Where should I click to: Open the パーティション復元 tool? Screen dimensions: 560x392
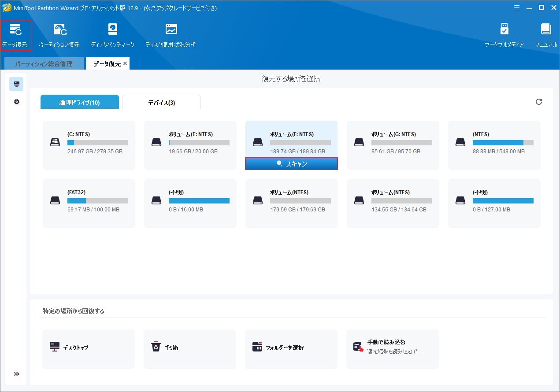(59, 35)
